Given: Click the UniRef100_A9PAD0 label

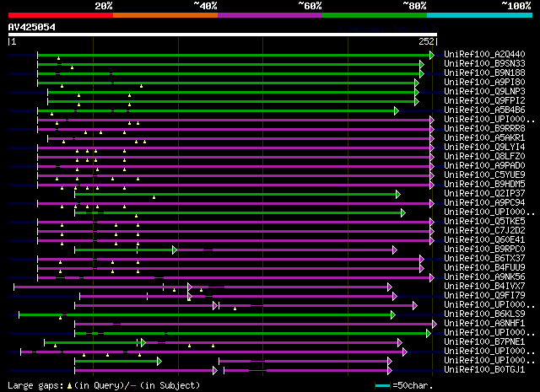Looking at the screenshot, I should point(484,165).
